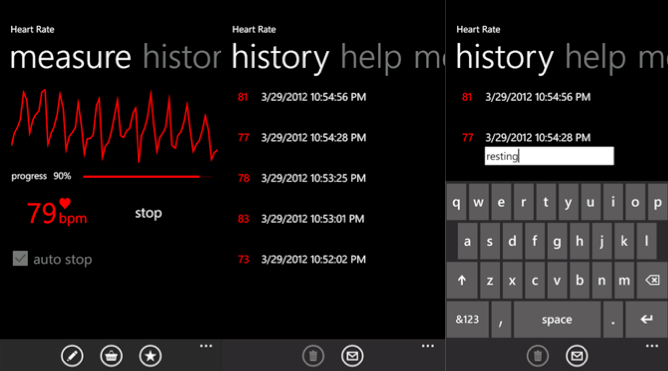Tap the s key
The width and height of the screenshot is (668, 371).
490,242
